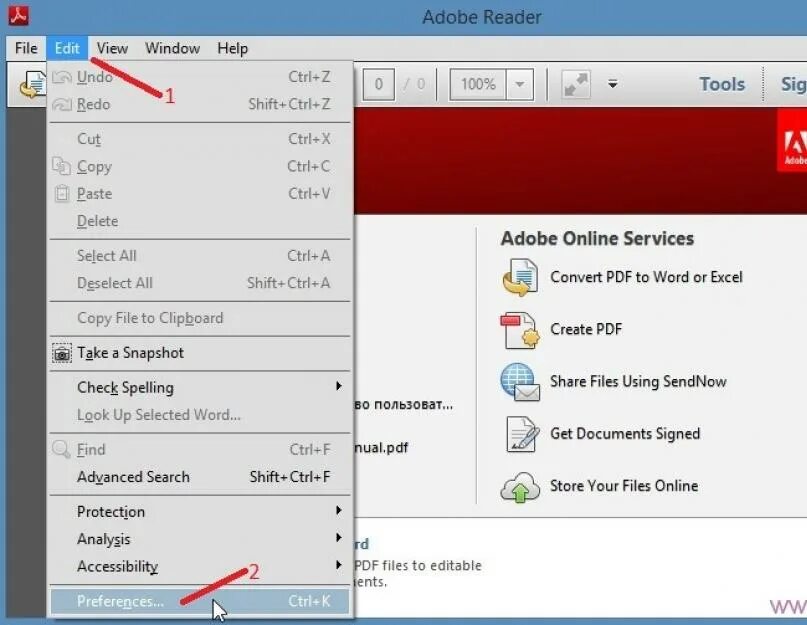Viewport: 807px width, 625px height.
Task: Click the Copy menu entry
Action: pos(200,166)
